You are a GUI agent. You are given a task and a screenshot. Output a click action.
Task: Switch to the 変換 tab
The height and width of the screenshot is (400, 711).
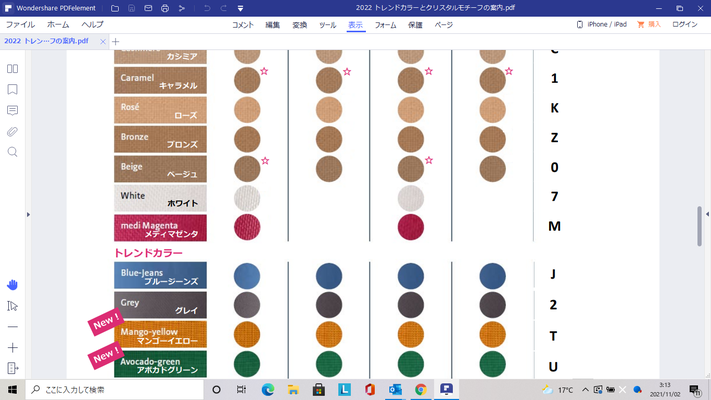[300, 25]
